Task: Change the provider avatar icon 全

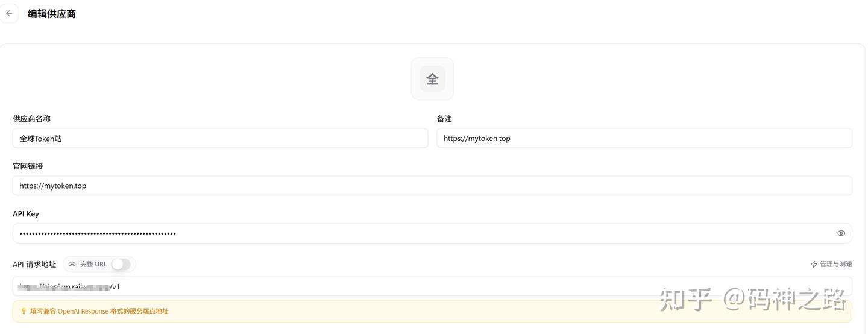Action: pos(432,79)
